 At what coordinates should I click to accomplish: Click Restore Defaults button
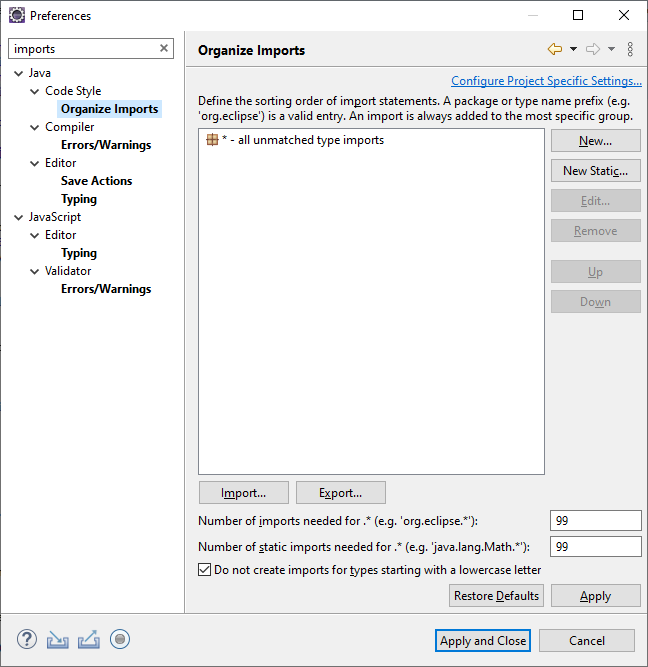click(496, 596)
